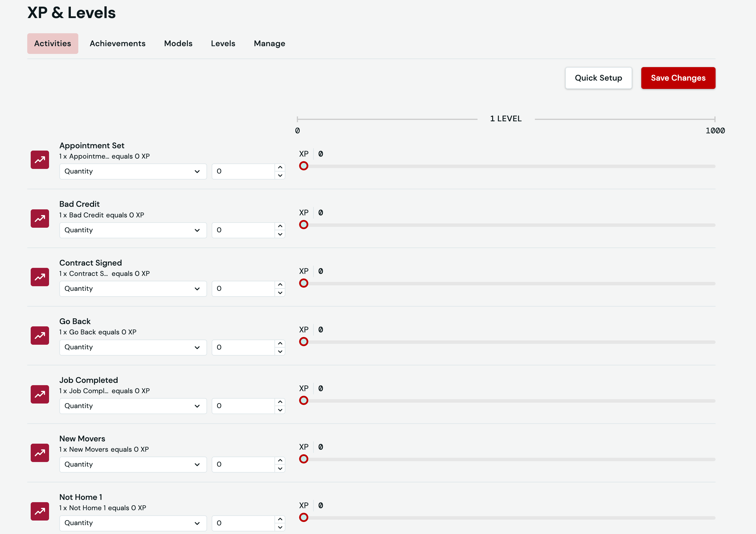Click the Job Completed trend icon
Screen dimensions: 756x534
point(40,394)
